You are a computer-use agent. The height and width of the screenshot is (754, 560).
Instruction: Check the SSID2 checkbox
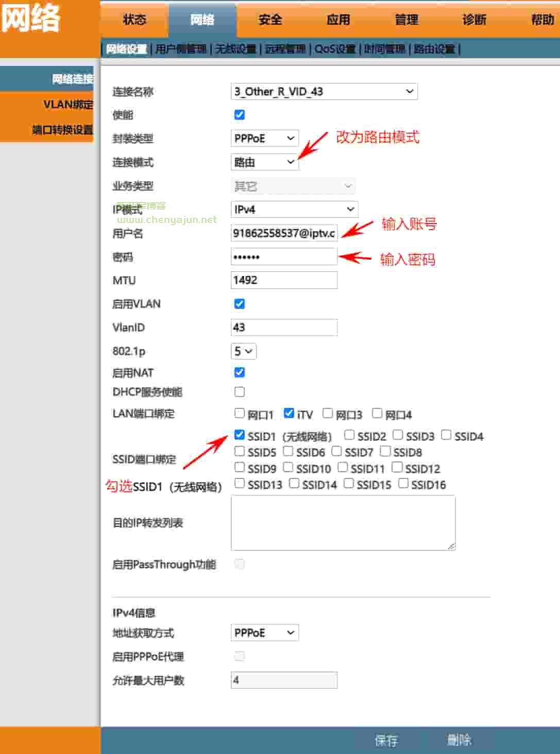pos(349,435)
